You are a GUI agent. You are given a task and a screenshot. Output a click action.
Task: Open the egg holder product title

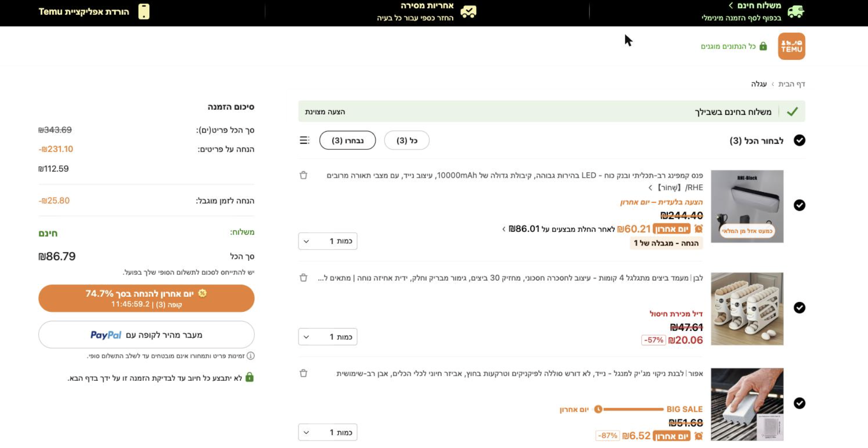tap(510, 278)
